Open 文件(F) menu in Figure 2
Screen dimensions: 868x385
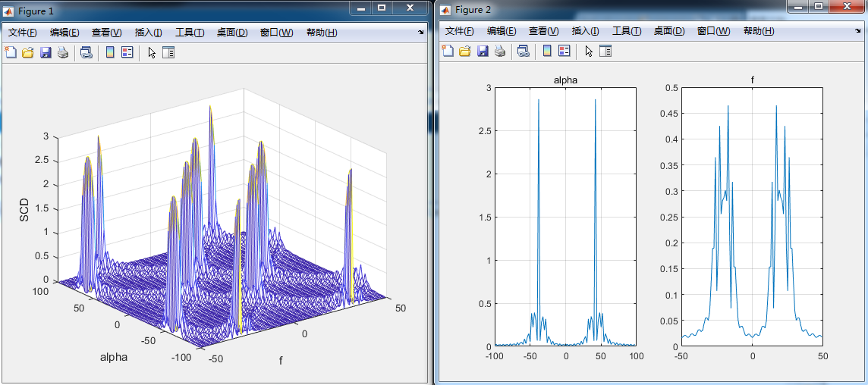460,31
